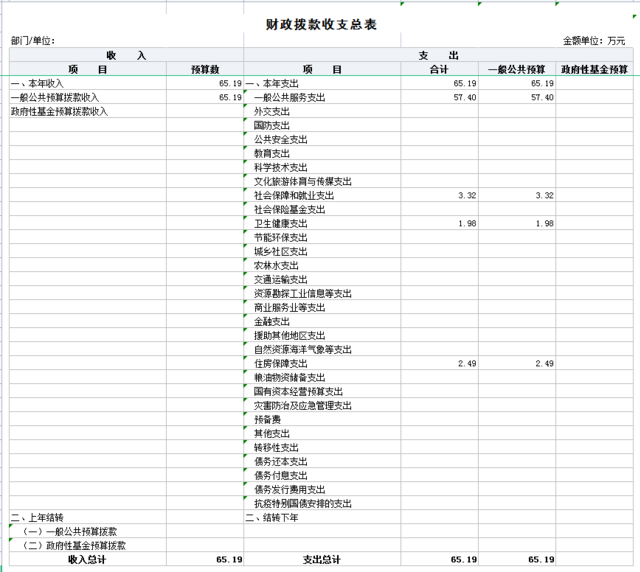Select the 收入 section header cell
640x572 pixels.
[126, 56]
